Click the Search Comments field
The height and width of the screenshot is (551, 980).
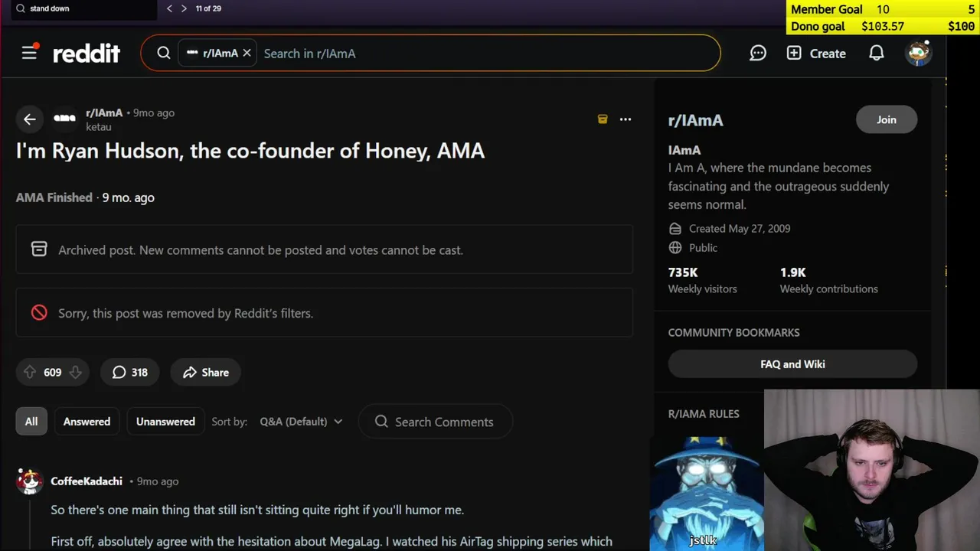pos(444,422)
